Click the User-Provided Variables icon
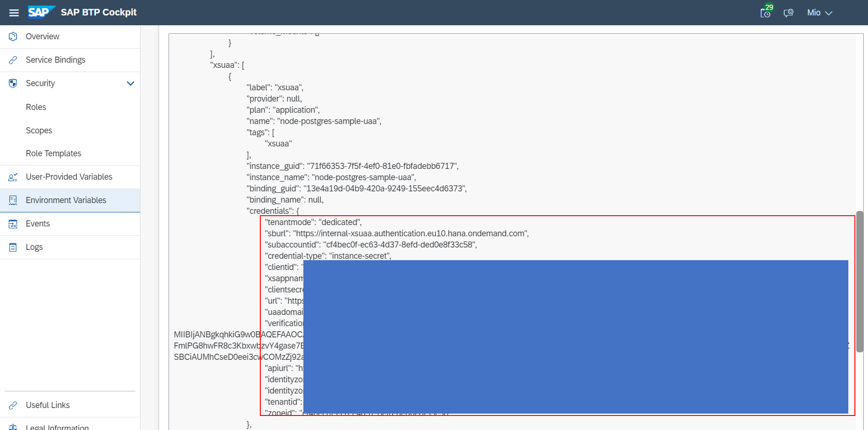The width and height of the screenshot is (868, 430). (13, 177)
